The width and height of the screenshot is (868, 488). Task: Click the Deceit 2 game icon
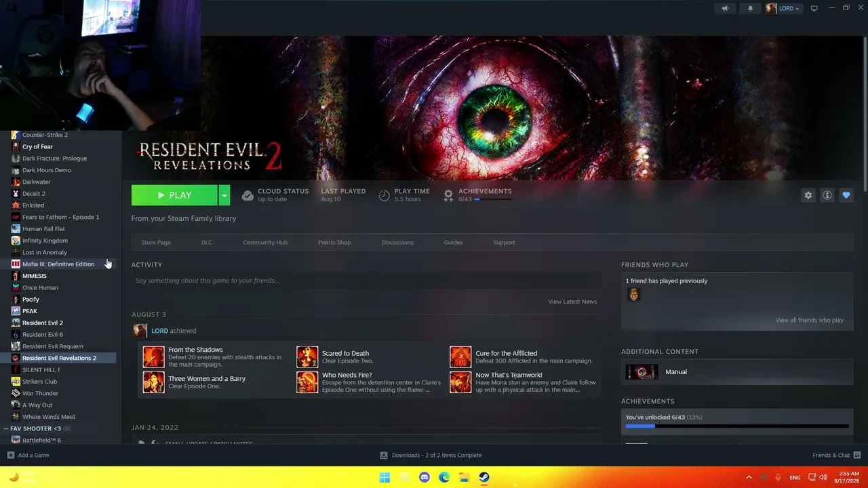tap(16, 194)
